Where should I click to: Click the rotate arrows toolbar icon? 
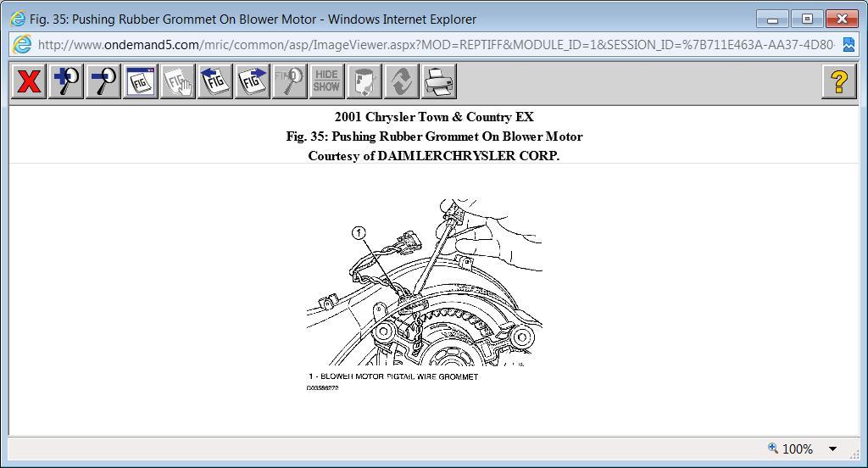tap(401, 81)
